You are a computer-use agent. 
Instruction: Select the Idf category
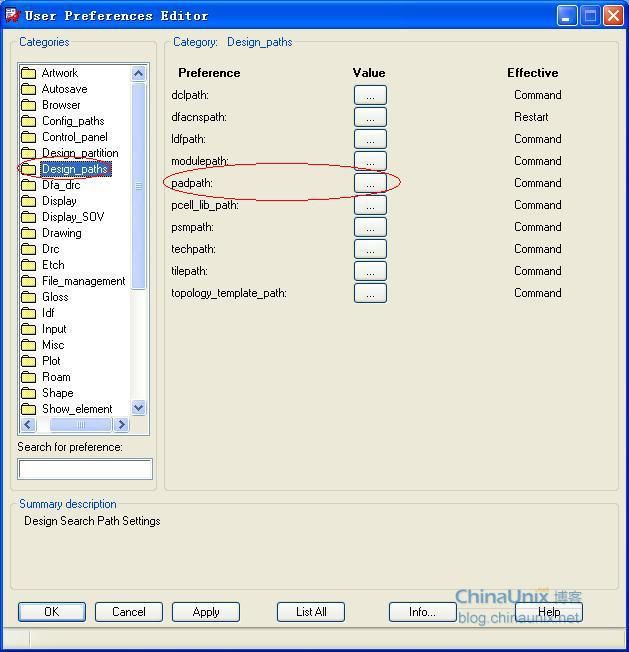tap(48, 313)
